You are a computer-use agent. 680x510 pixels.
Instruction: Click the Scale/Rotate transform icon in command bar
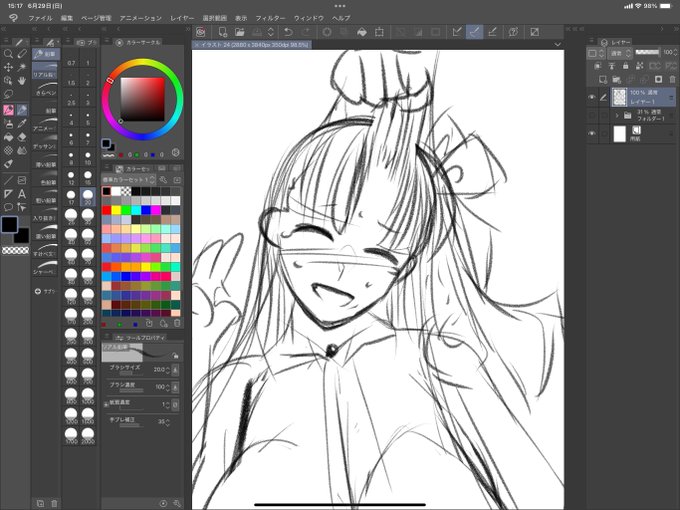pos(379,32)
